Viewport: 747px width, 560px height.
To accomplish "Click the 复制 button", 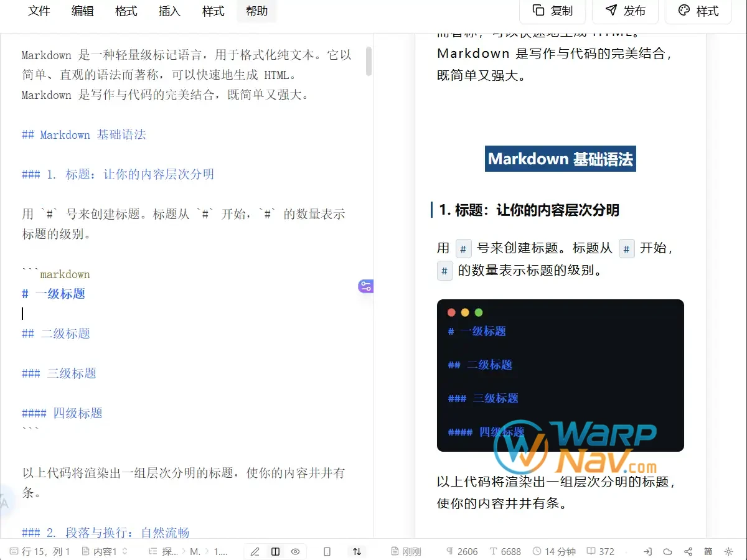I will [x=553, y=11].
